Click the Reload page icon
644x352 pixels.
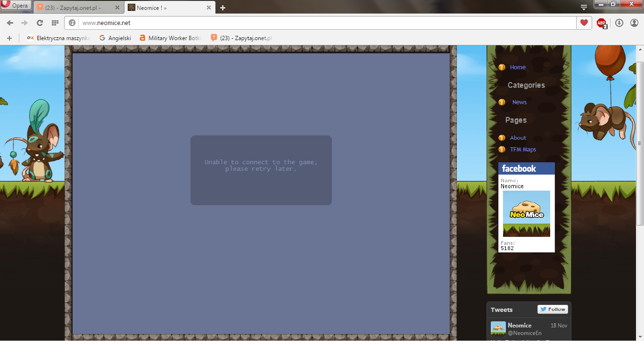[40, 23]
